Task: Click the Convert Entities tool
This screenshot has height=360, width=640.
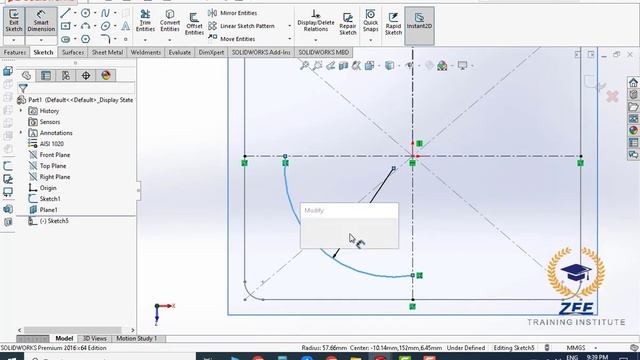Action: [x=170, y=21]
